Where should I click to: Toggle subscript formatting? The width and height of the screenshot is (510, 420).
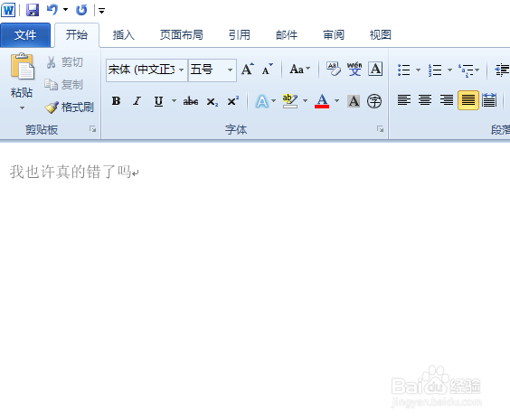coord(212,101)
